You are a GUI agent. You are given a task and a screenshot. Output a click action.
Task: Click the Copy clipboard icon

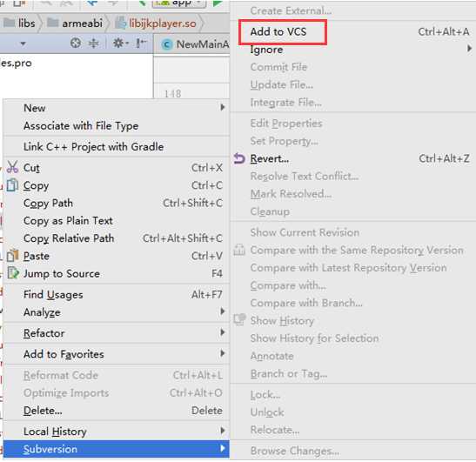tap(12, 184)
